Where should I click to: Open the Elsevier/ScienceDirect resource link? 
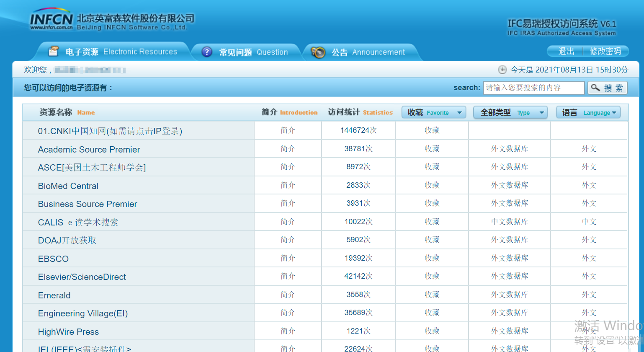82,277
